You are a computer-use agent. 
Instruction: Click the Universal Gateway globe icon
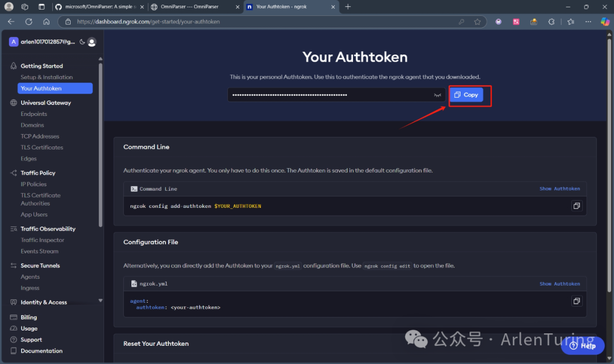[13, 103]
